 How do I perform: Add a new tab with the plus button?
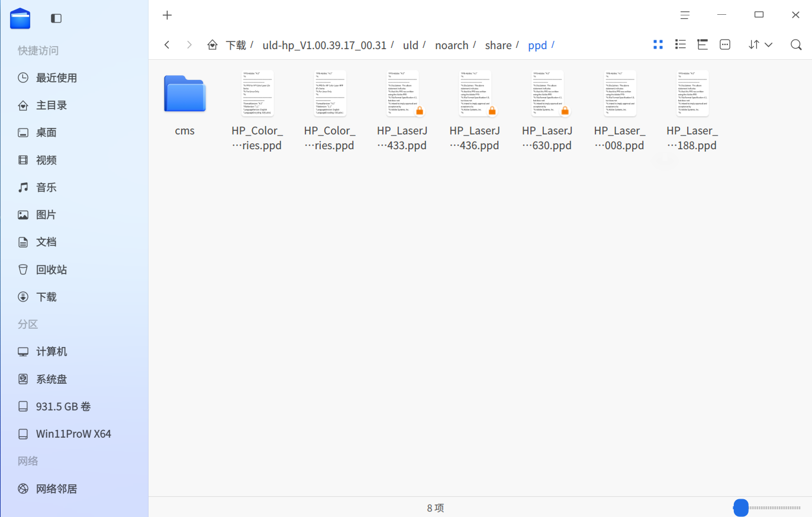[167, 15]
